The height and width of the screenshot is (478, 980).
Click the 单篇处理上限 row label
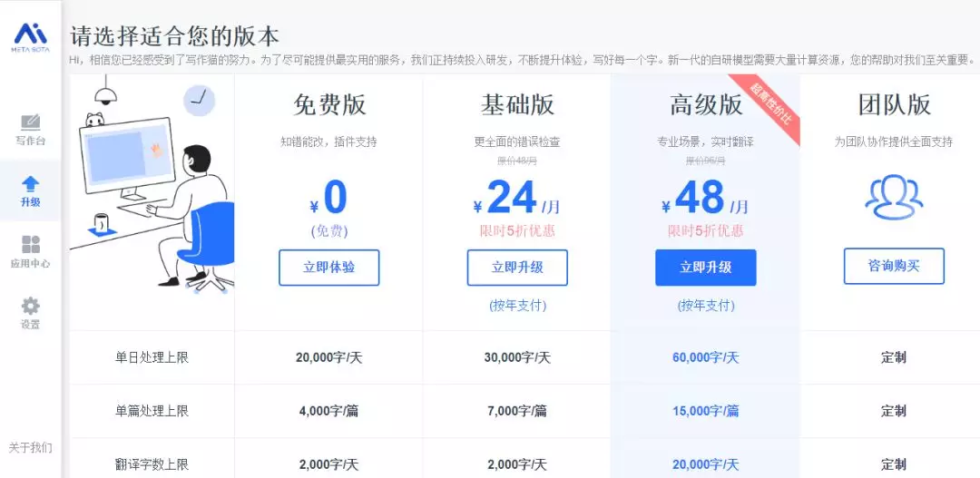coord(152,411)
